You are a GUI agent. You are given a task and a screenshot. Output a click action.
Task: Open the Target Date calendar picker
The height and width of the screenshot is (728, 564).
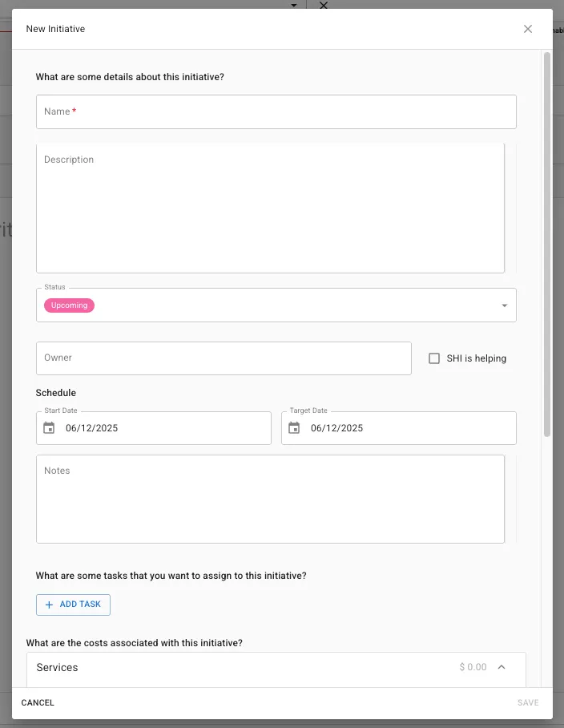[294, 427]
